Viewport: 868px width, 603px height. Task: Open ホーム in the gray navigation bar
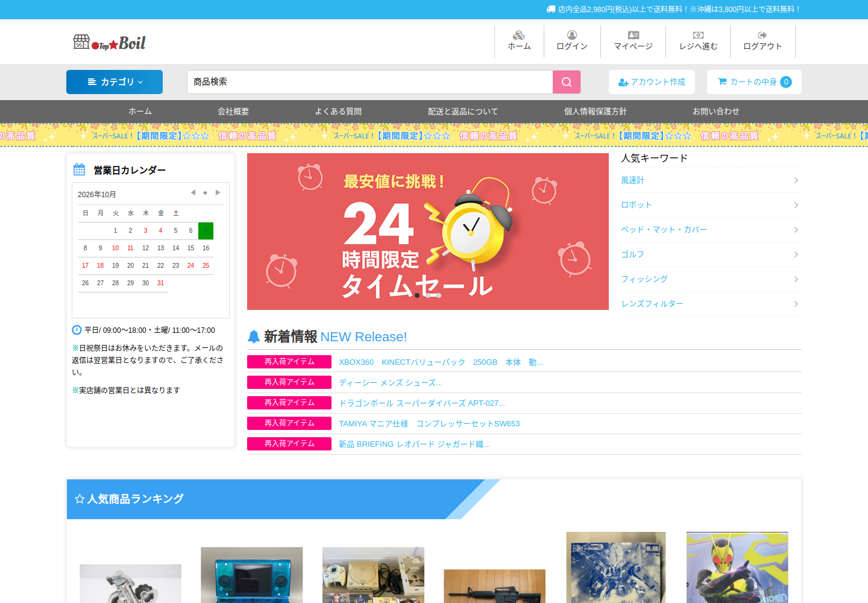[x=140, y=112]
